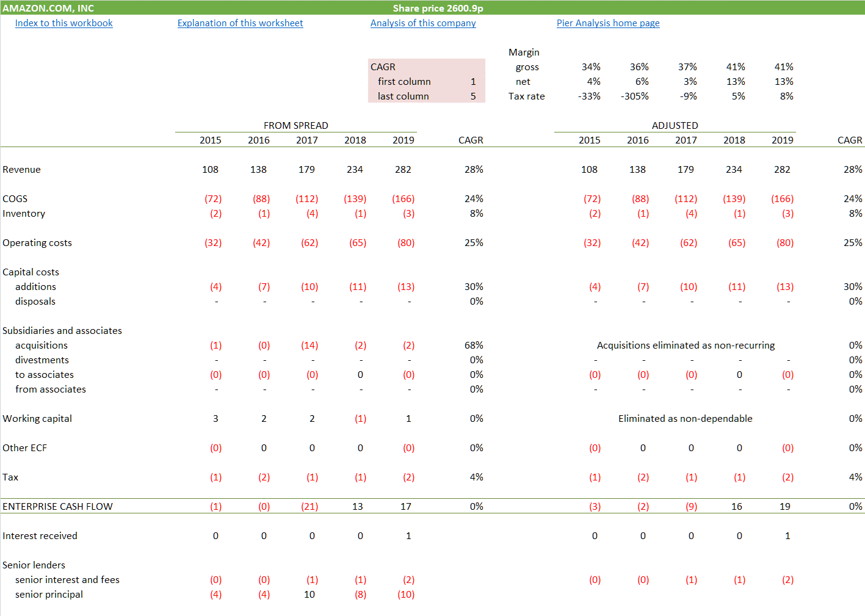The image size is (865, 616).
Task: Select From Spread 2016 Revenue value 138
Action: [x=258, y=170]
